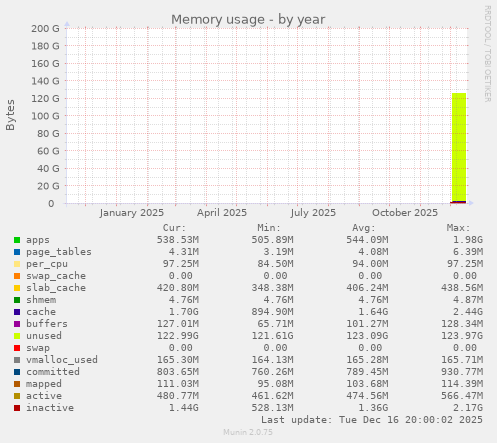Click the mapped legend color swatch
Viewport: 497px width, 443px height.
[x=17, y=384]
